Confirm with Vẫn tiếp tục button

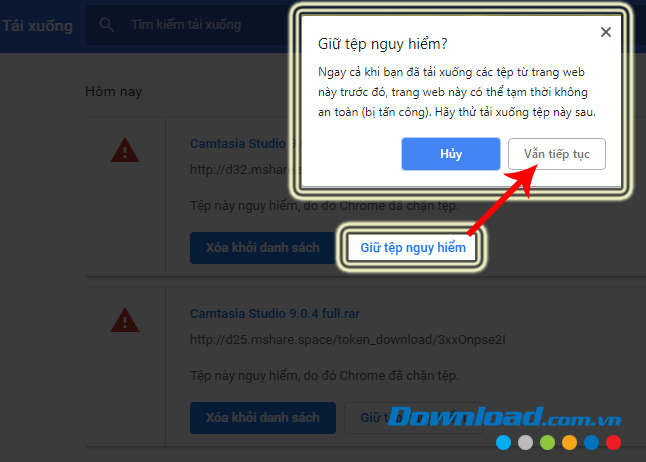click(557, 154)
